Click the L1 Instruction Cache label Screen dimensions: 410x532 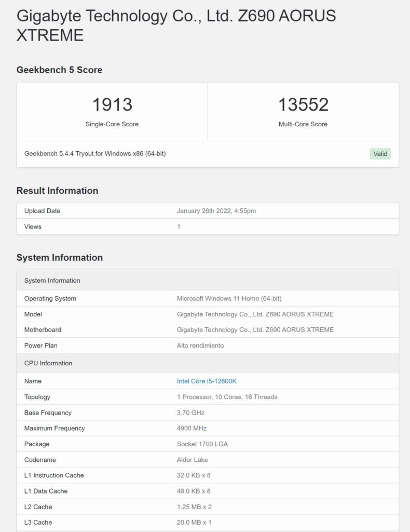point(54,475)
